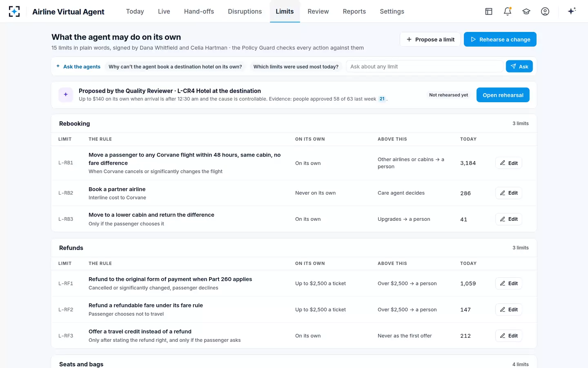Edit limit L-RB3 lower cabin rule

[x=509, y=219]
